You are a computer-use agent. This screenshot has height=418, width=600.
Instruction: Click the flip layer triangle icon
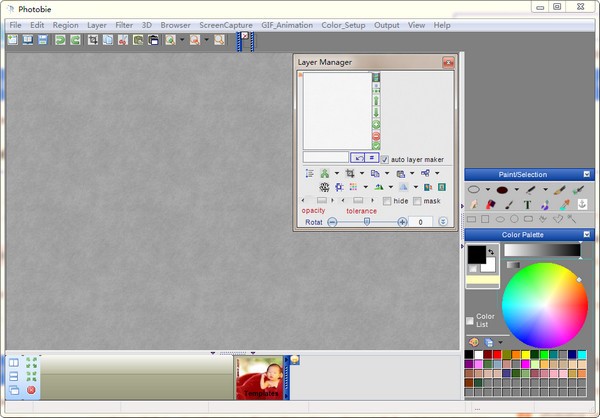403,187
